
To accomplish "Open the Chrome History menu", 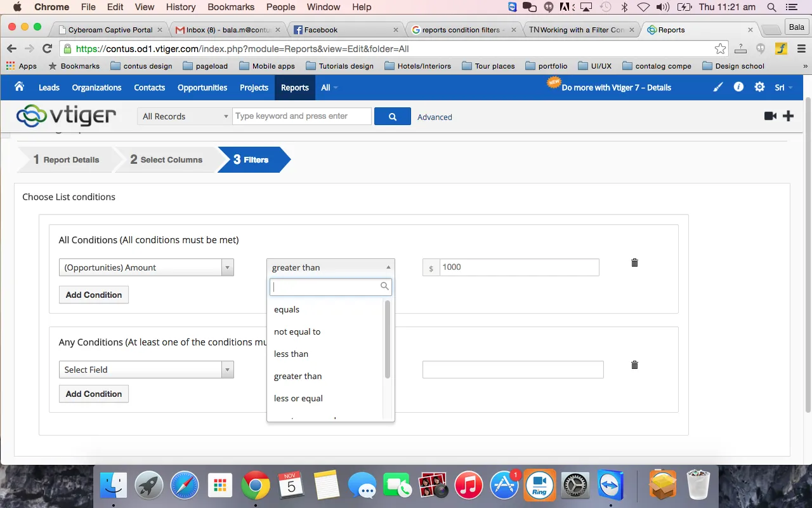I will pos(181,7).
